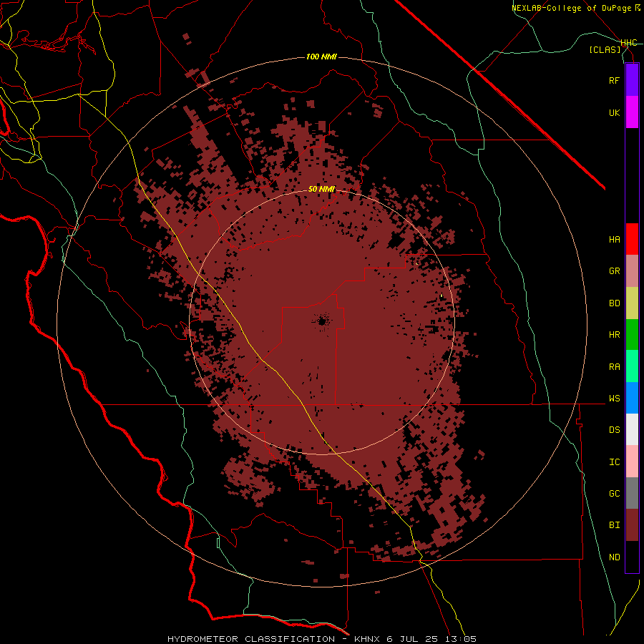
Task: Click the UK legend label
Action: [x=615, y=112]
